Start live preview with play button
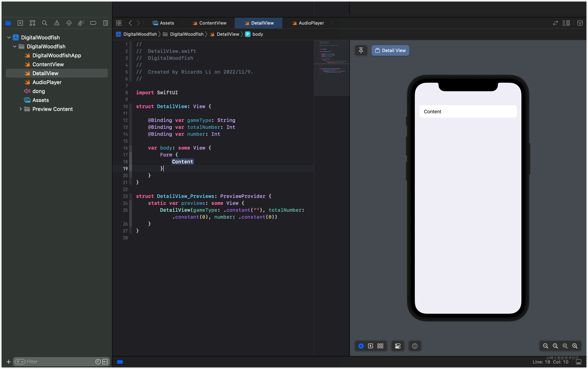 361,346
